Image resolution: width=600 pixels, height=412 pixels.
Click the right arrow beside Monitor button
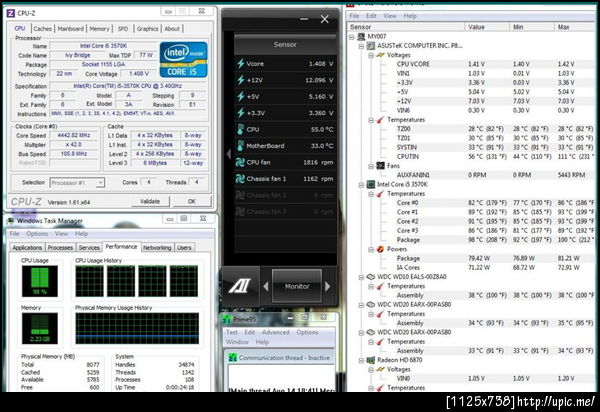click(328, 286)
